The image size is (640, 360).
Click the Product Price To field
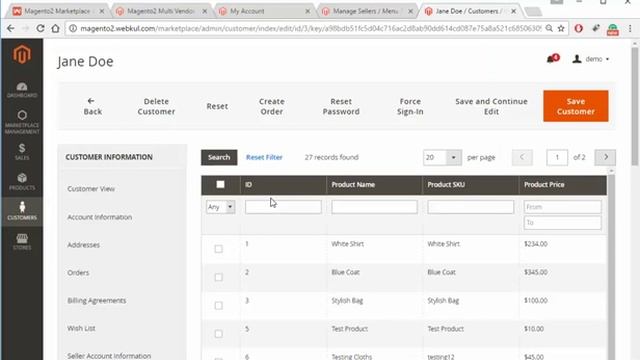click(562, 222)
